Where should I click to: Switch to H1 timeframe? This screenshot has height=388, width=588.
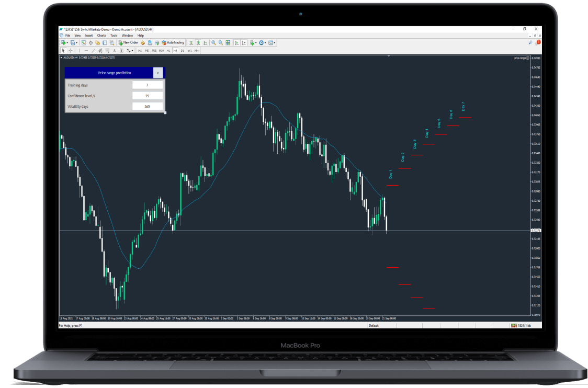point(168,51)
